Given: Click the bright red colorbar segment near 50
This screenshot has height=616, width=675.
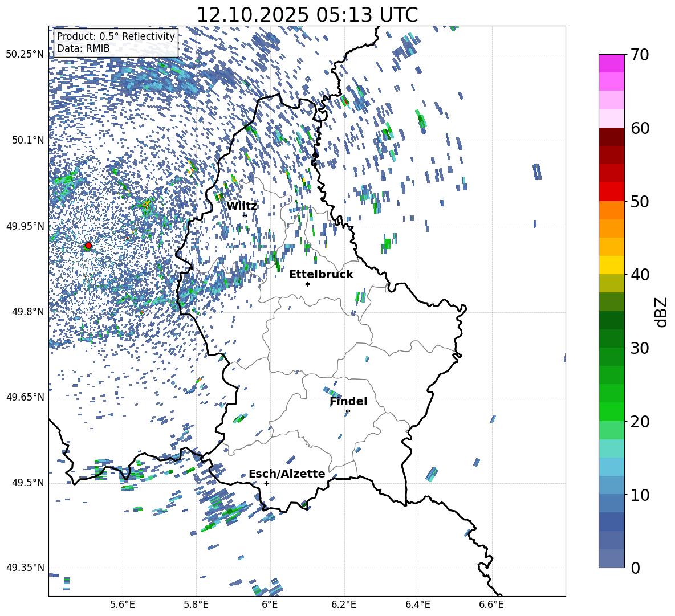Looking at the screenshot, I should (x=611, y=192).
